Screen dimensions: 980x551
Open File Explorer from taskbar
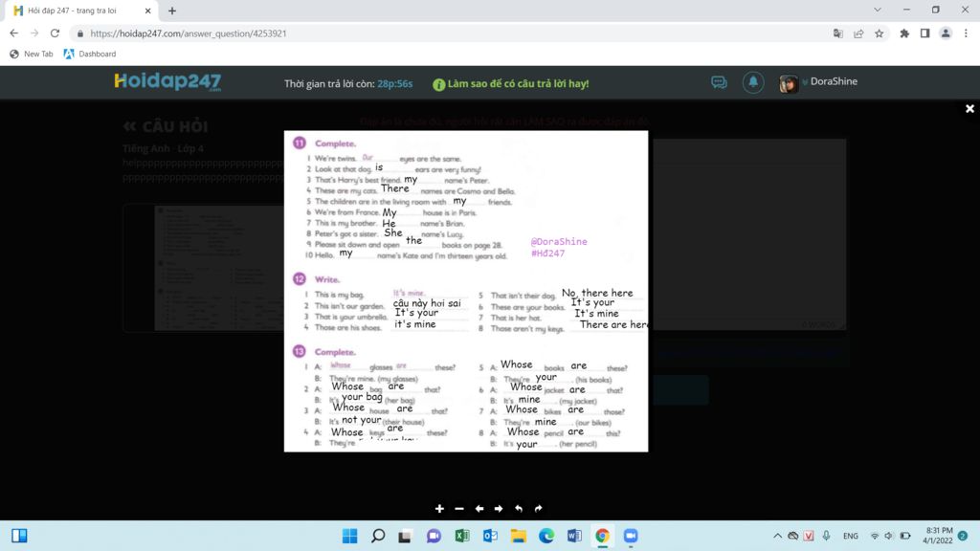[x=518, y=536]
